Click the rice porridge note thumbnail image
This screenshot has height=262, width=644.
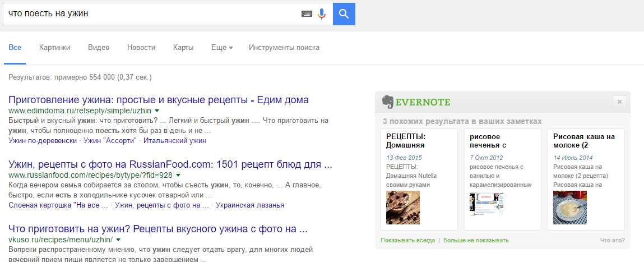pyautogui.click(x=569, y=207)
